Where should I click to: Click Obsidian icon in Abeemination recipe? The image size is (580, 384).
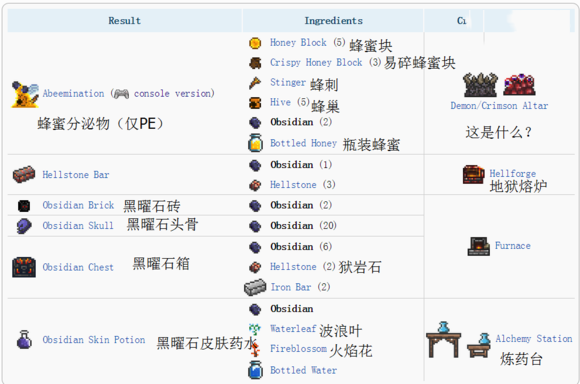[255, 122]
